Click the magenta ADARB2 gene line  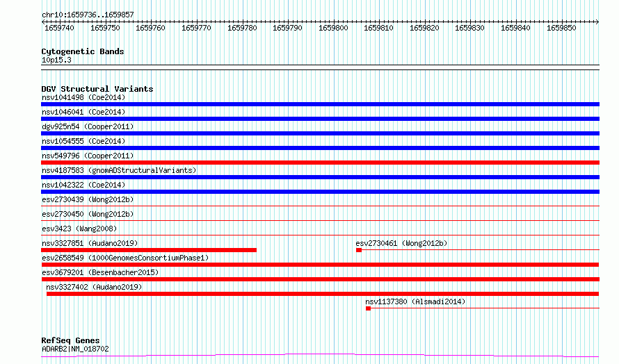click(x=320, y=356)
